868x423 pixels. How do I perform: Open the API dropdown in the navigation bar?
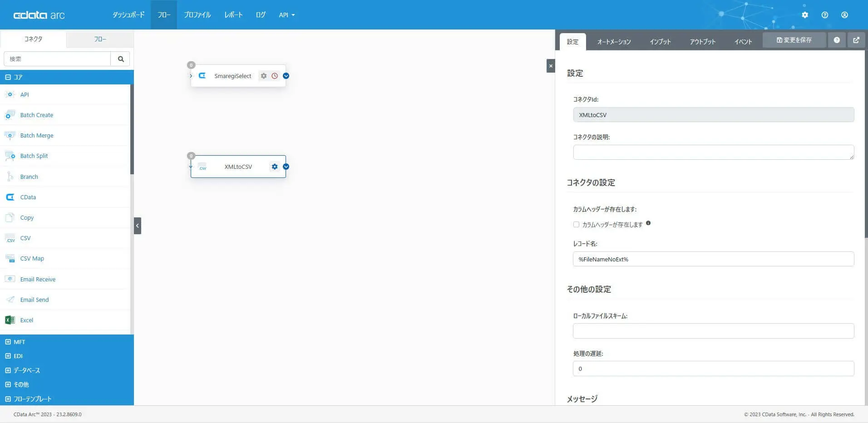(286, 15)
